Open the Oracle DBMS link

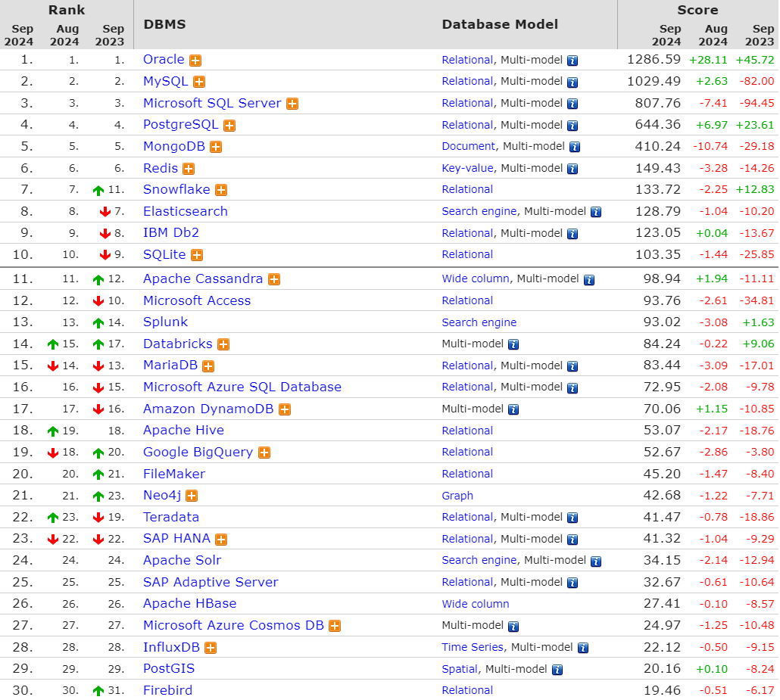164,60
